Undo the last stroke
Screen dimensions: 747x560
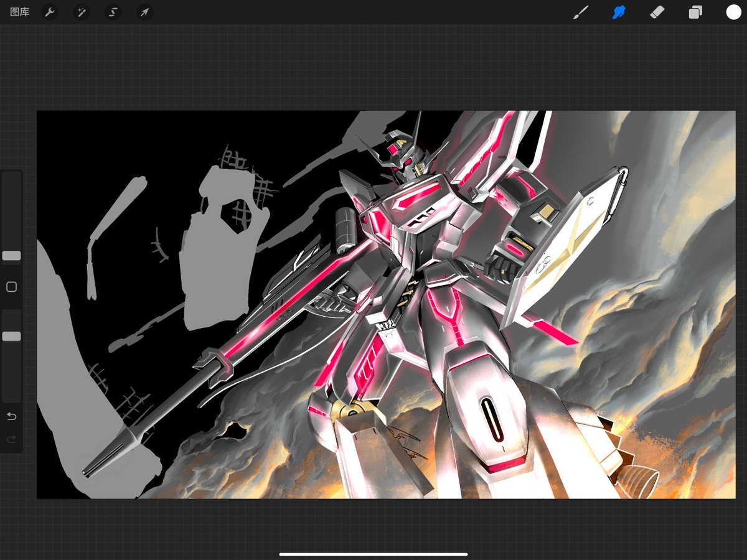click(x=11, y=416)
